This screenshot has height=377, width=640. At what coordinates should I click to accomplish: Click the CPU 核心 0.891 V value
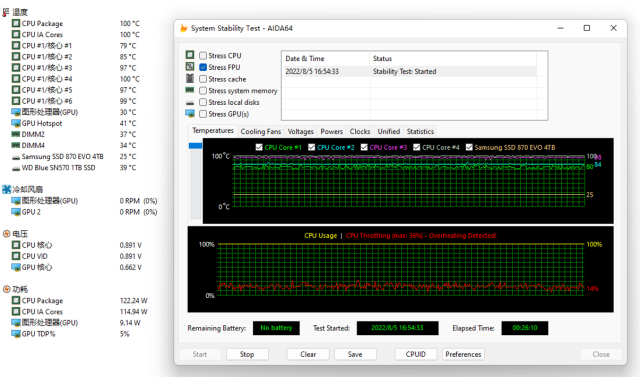click(130, 245)
